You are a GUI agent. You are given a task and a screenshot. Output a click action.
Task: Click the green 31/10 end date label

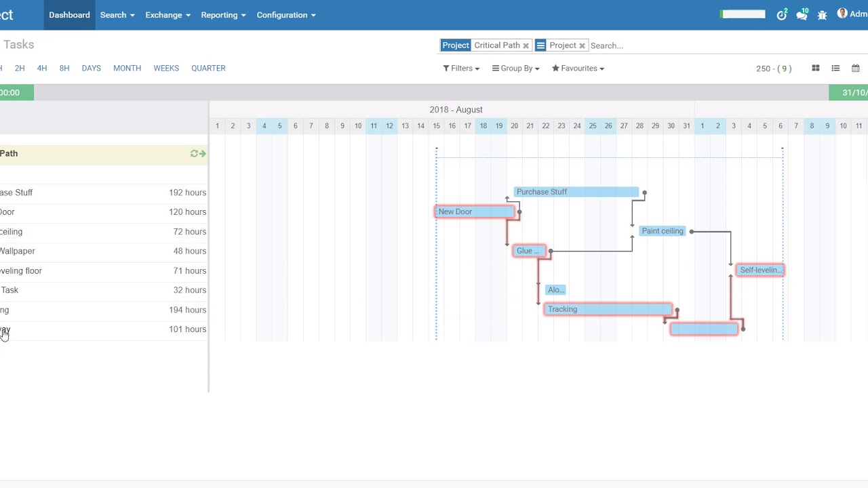coord(848,93)
